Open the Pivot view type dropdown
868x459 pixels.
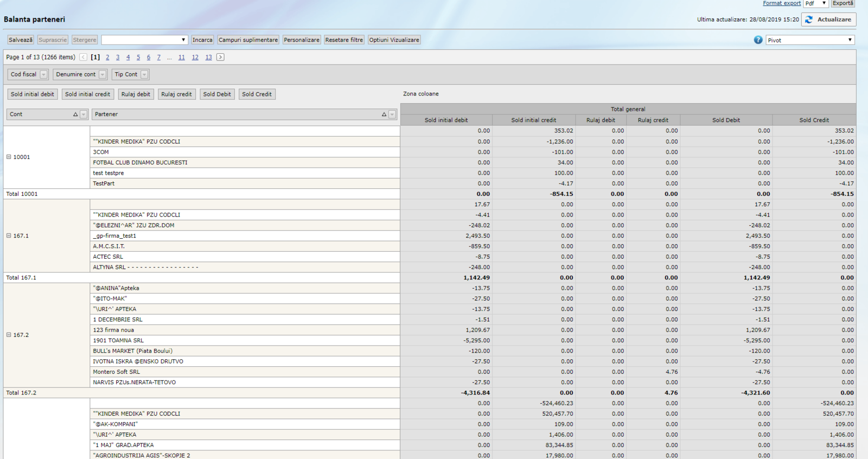(x=810, y=40)
